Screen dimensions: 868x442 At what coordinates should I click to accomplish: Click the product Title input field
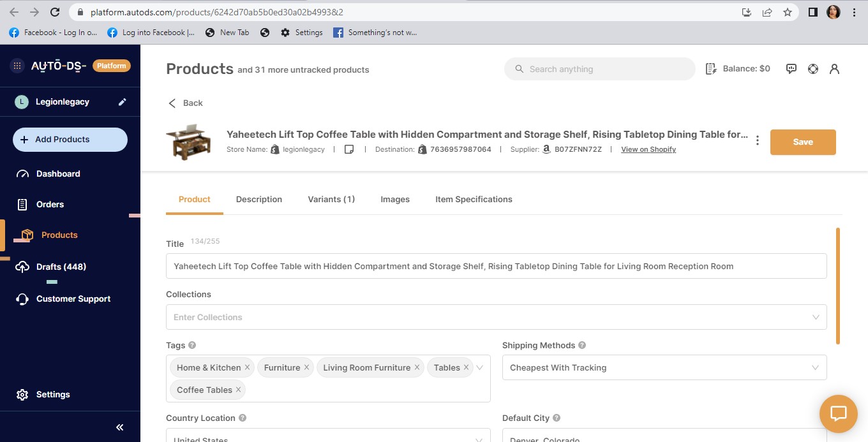(496, 266)
